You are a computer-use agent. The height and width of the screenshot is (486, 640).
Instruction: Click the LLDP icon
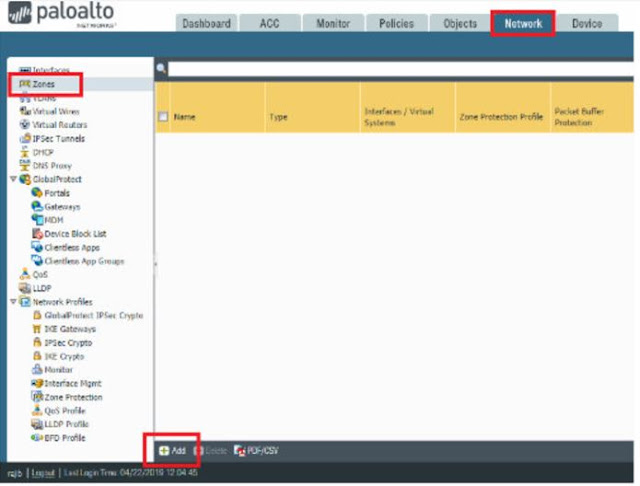click(25, 288)
